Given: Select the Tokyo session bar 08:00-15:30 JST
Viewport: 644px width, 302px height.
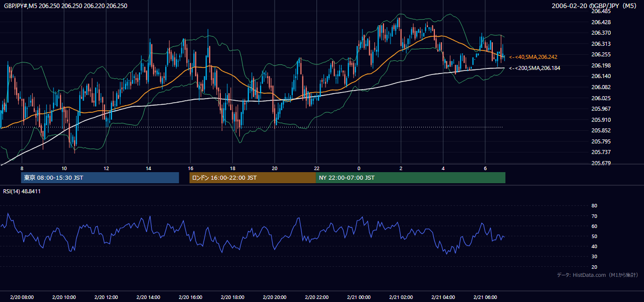Looking at the screenshot, I should point(100,178).
